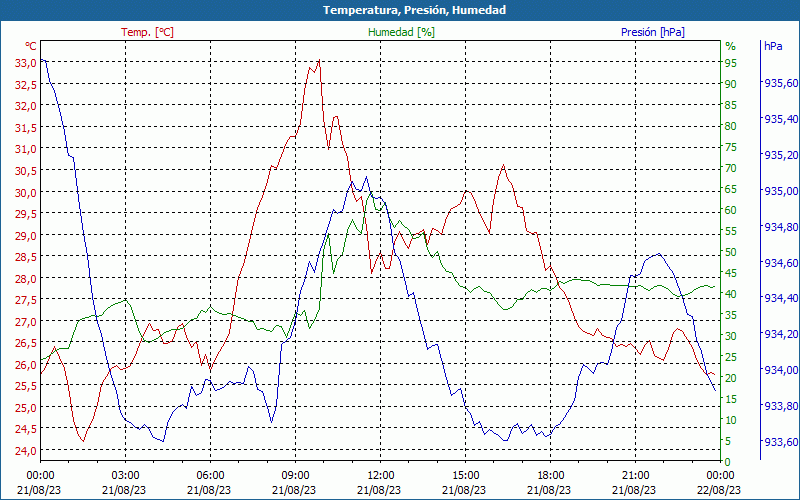
Task: Click the '32,5' temperature axis value
Action: (26, 85)
